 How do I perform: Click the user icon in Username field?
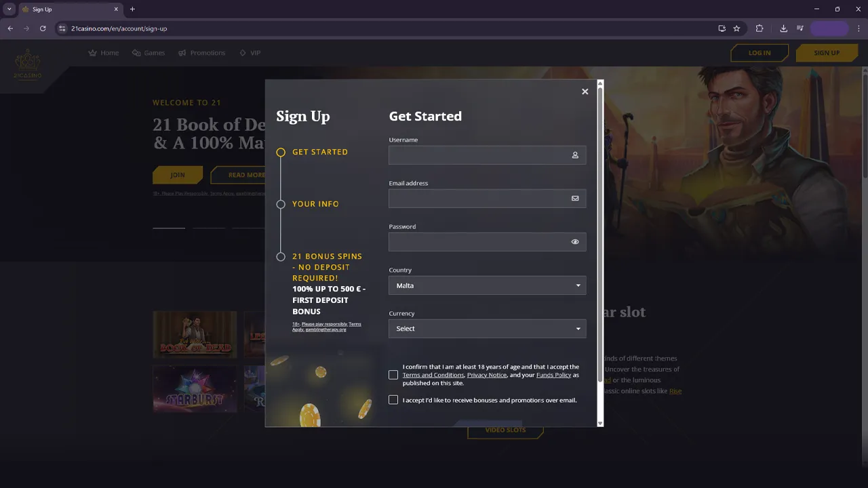point(575,155)
